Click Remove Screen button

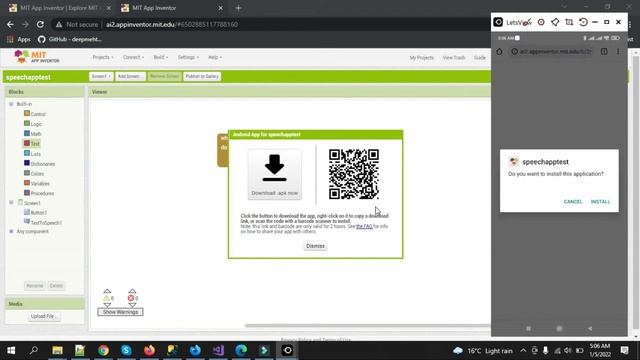(x=164, y=76)
